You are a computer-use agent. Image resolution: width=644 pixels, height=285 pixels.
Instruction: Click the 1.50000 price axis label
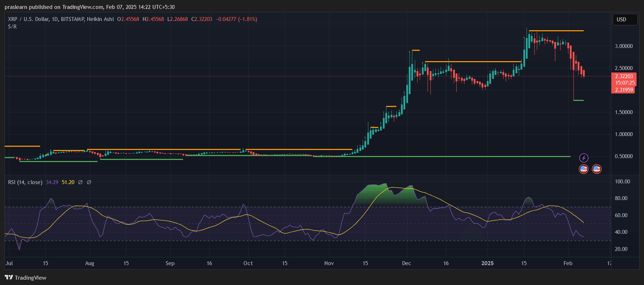(x=624, y=112)
